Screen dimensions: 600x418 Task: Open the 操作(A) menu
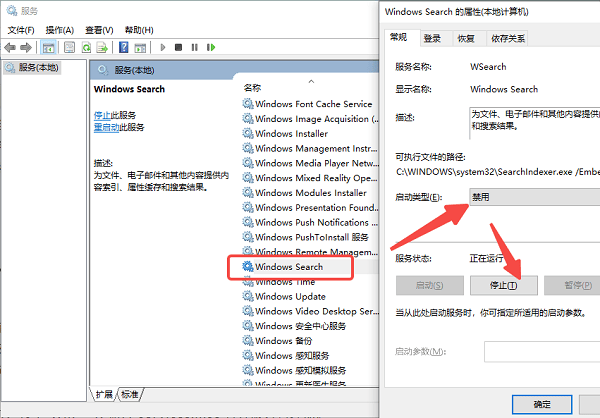coord(60,30)
